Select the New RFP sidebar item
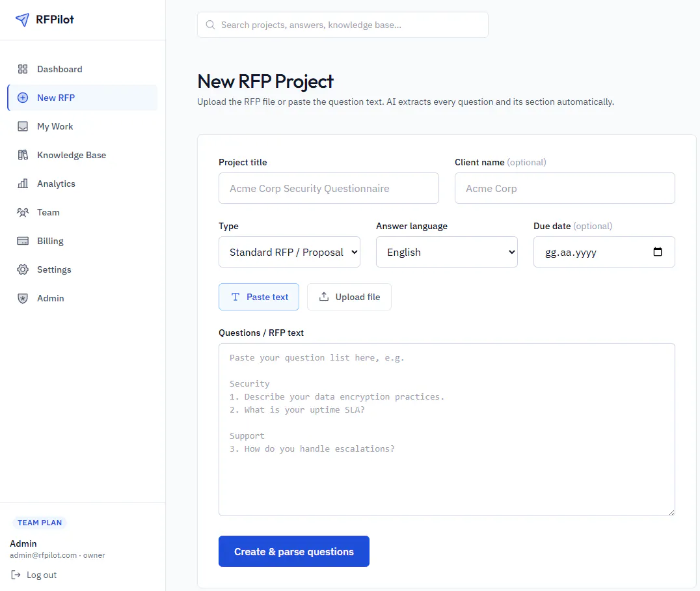 [83, 98]
